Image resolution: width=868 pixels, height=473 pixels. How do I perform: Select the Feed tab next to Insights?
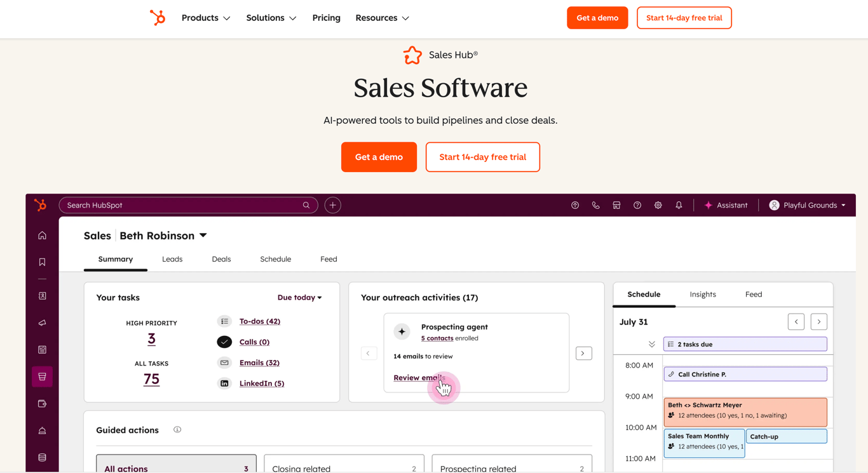coord(754,294)
